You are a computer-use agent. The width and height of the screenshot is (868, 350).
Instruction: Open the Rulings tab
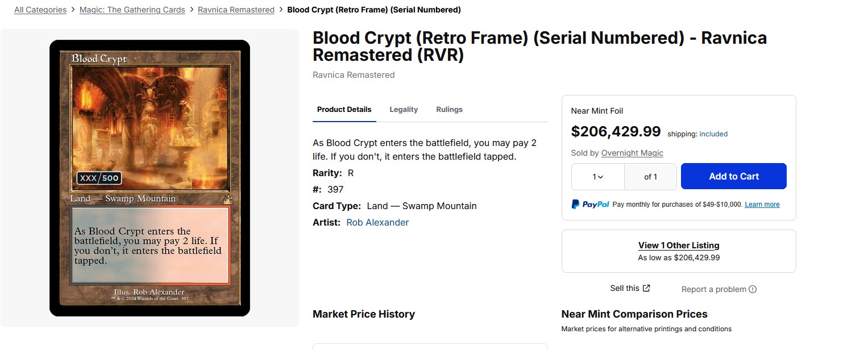[x=449, y=109]
